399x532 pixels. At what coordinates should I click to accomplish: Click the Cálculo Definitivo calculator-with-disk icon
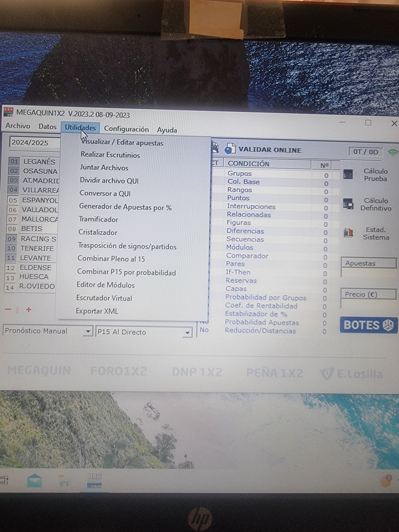(x=348, y=204)
